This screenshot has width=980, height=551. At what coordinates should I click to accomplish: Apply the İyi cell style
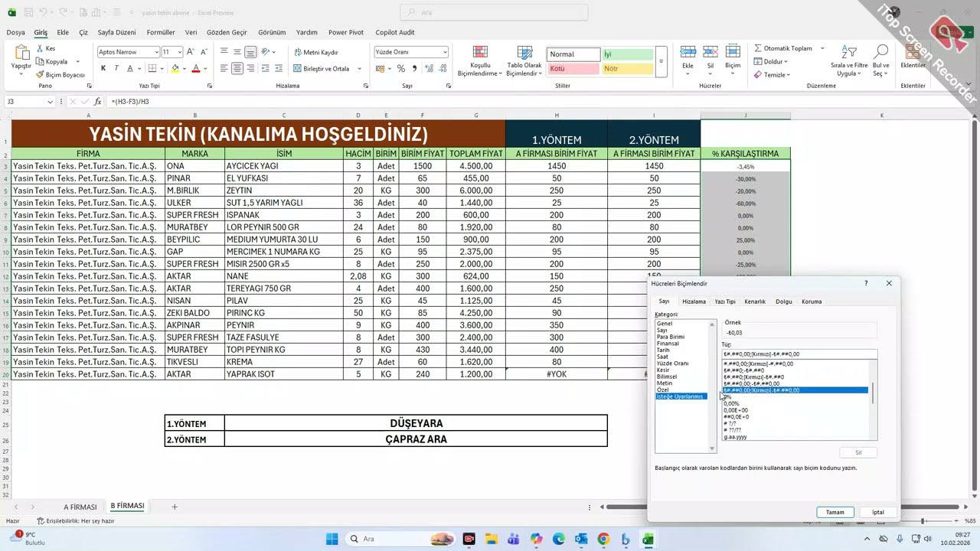627,54
